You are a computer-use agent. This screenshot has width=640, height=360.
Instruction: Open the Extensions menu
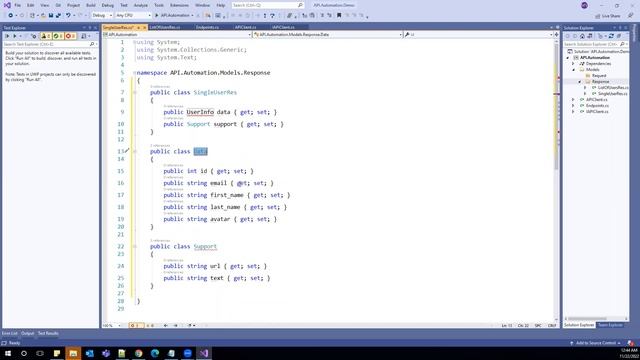(x=179, y=5)
